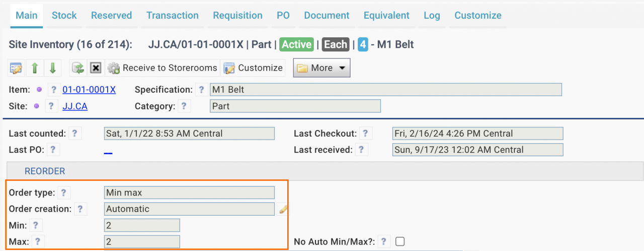Viewport: 644px width, 251px height.
Task: Open the JJ.CA site link
Action: 75,106
